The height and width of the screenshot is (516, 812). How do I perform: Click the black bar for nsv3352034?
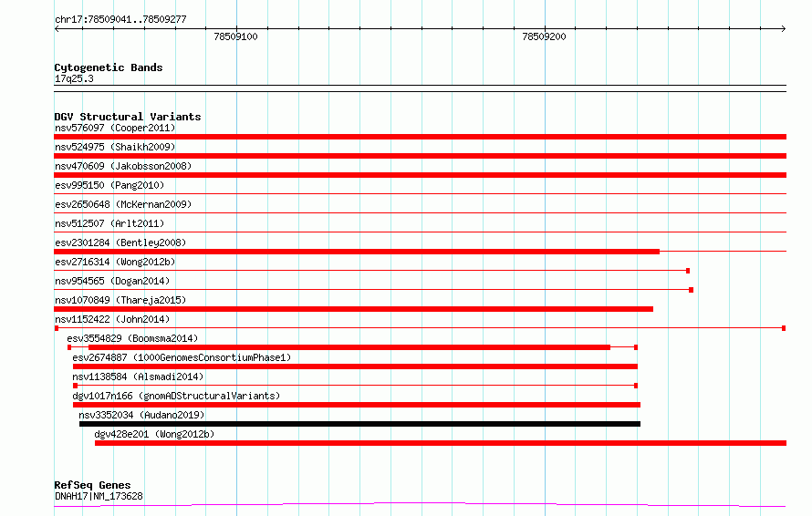coord(359,424)
